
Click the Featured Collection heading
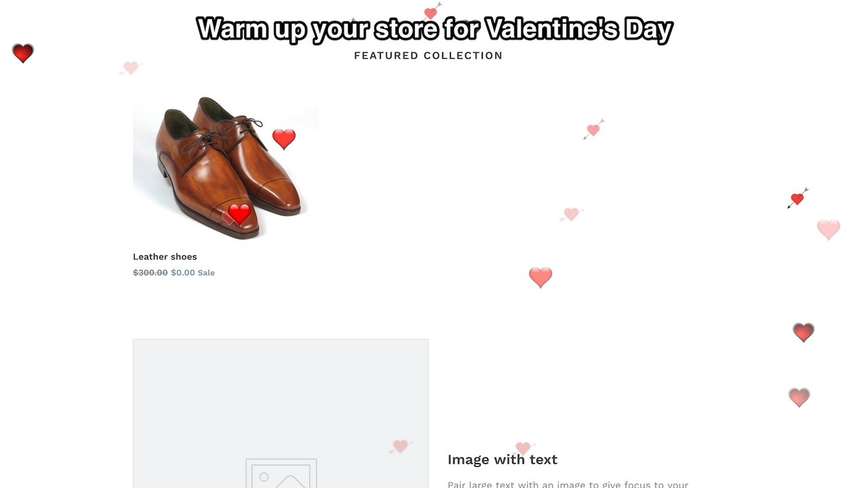[428, 56]
